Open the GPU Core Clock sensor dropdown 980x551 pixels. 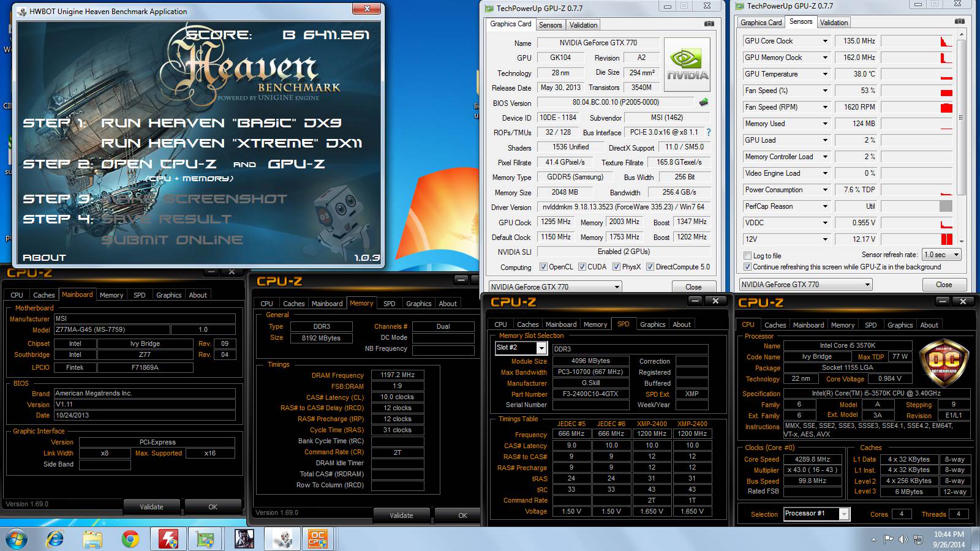tap(825, 41)
